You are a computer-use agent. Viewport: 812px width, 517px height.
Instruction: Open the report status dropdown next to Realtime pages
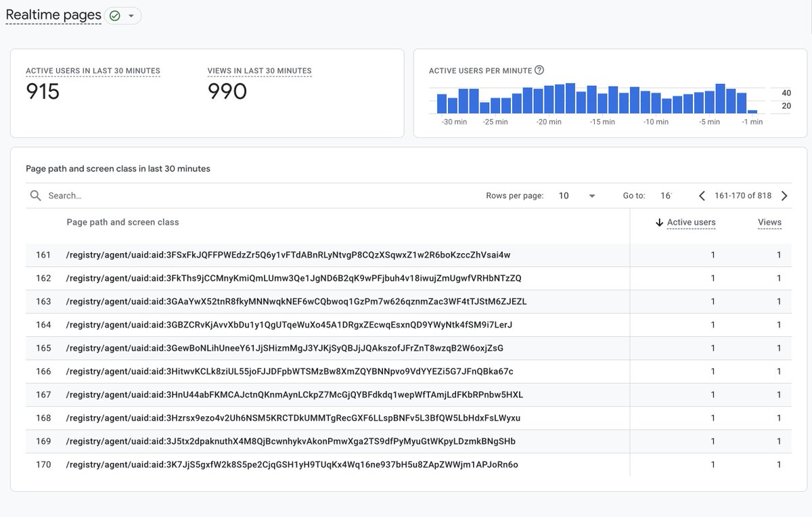click(131, 16)
